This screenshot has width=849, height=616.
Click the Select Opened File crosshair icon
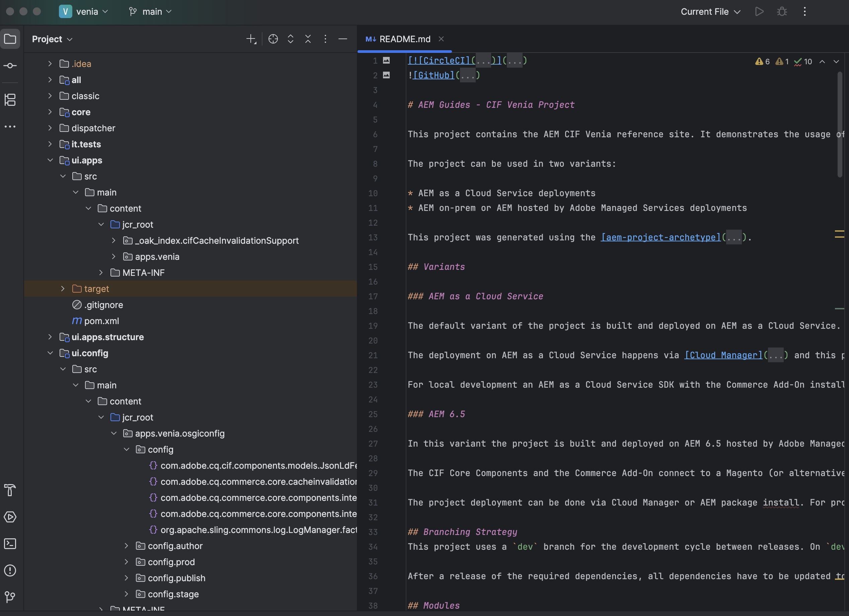coord(273,39)
